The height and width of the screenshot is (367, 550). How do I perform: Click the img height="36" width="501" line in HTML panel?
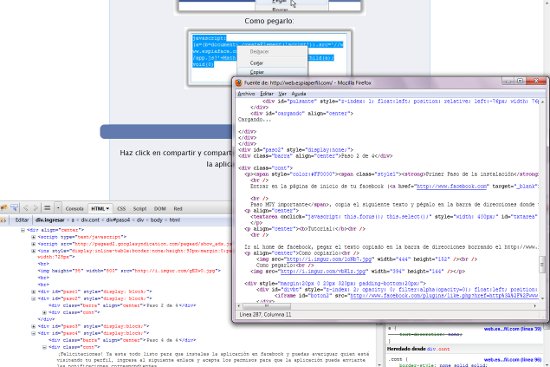point(129,271)
